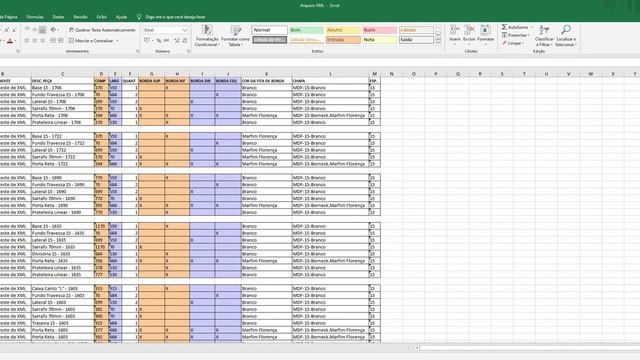This screenshot has height=360, width=640.
Task: Open the font color dropdown arrow
Action: point(16,41)
